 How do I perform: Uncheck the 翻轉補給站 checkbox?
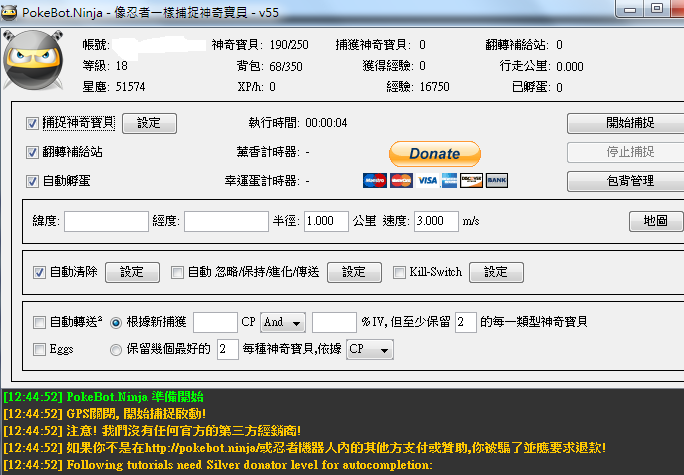coord(32,152)
